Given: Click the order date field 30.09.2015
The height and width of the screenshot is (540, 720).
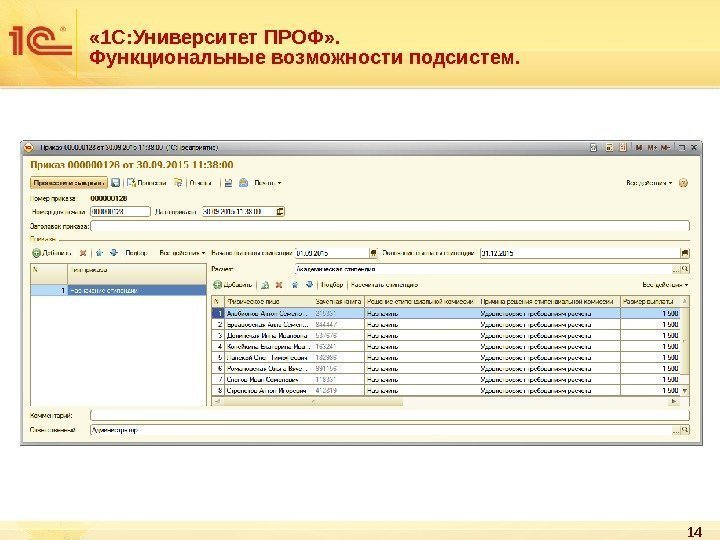Looking at the screenshot, I should [239, 212].
